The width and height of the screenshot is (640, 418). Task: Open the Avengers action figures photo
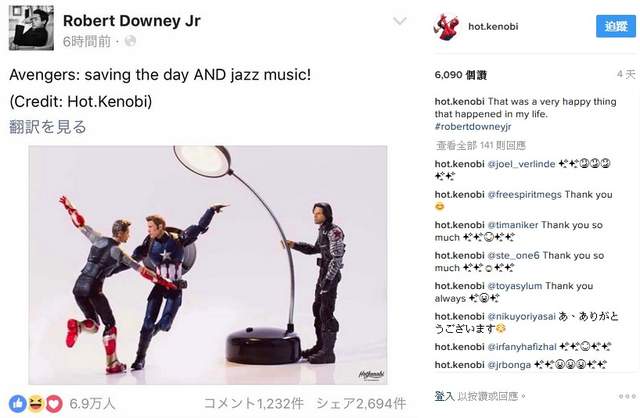[208, 265]
